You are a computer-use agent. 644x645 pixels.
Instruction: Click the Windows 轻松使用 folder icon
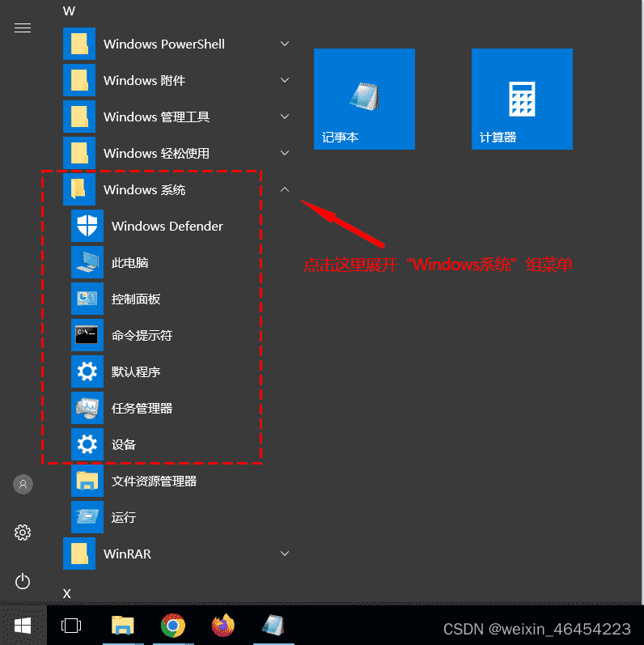click(x=79, y=153)
